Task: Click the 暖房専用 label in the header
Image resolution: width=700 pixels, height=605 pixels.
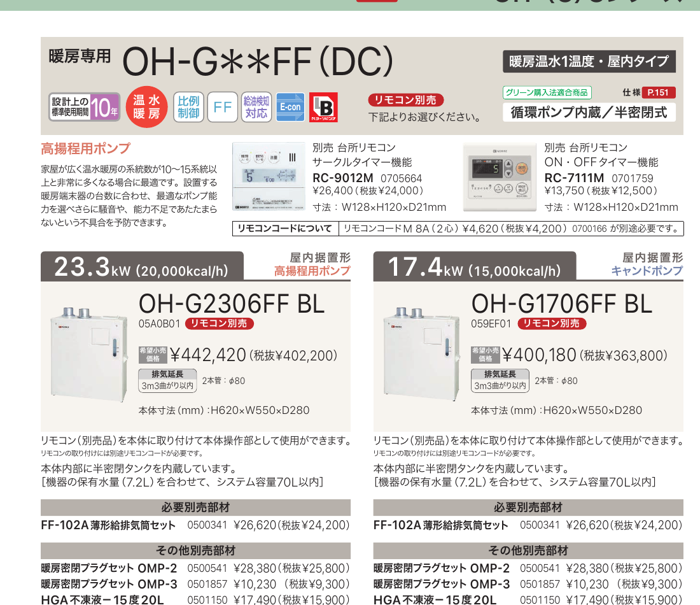Action: 80,57
